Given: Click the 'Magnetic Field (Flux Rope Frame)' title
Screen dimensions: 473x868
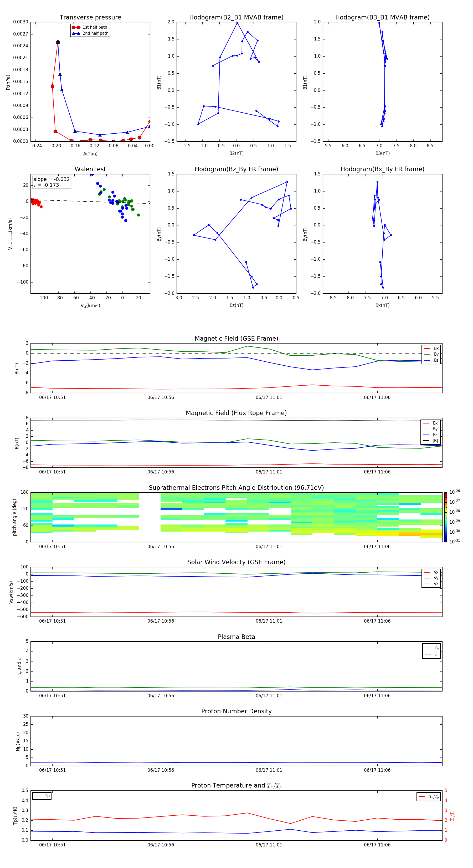Looking at the screenshot, I should (x=236, y=413).
